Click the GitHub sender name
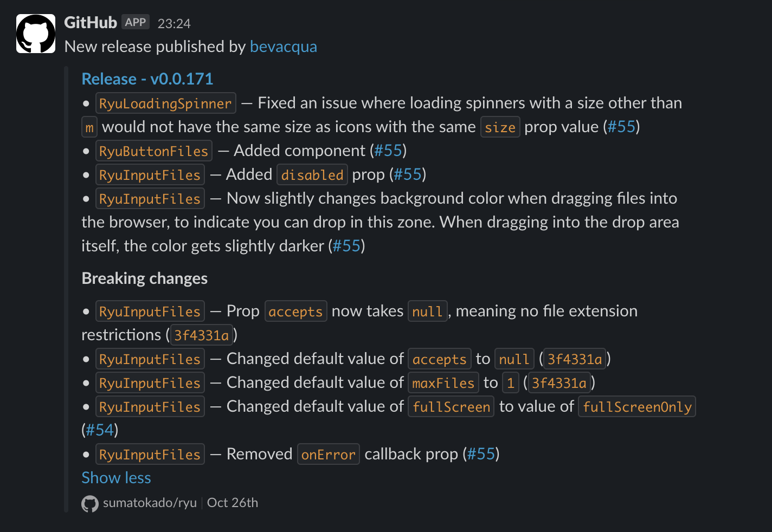 pos(91,23)
